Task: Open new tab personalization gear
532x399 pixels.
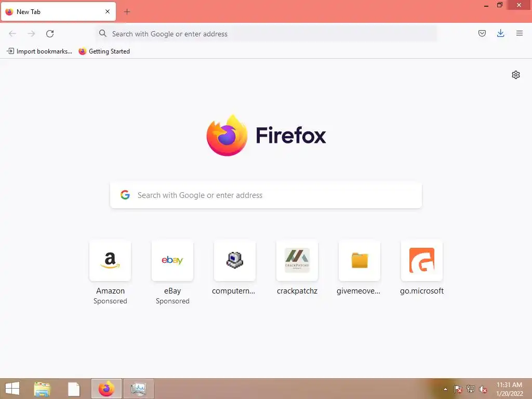Action: pyautogui.click(x=516, y=75)
